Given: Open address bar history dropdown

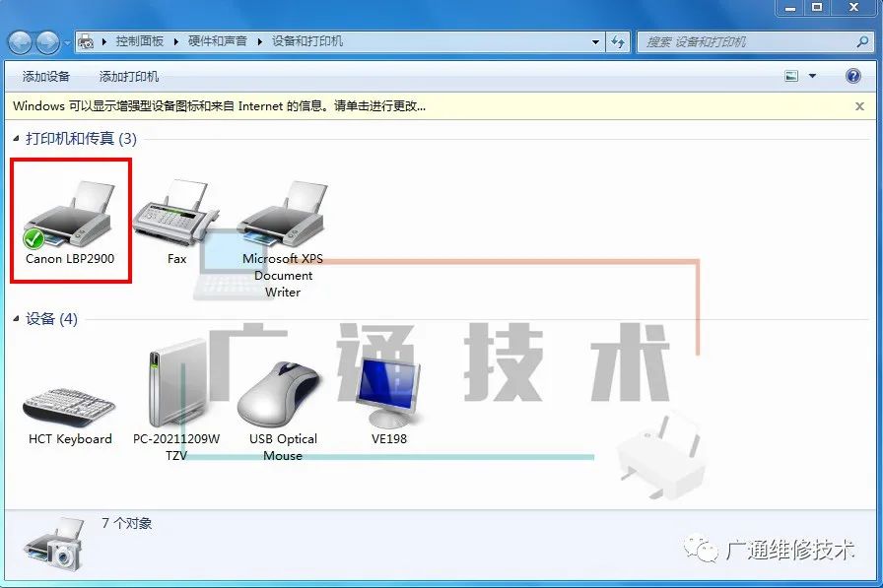Looking at the screenshot, I should pos(595,42).
